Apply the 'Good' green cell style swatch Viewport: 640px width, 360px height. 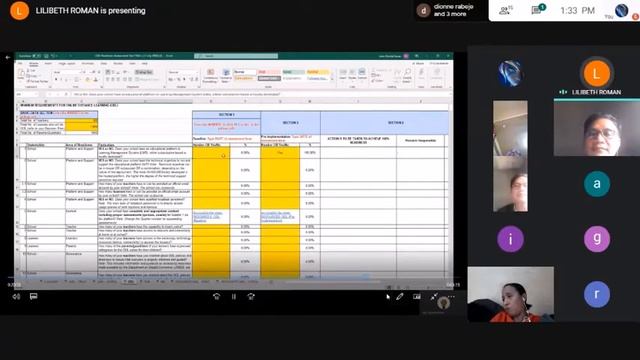(293, 72)
